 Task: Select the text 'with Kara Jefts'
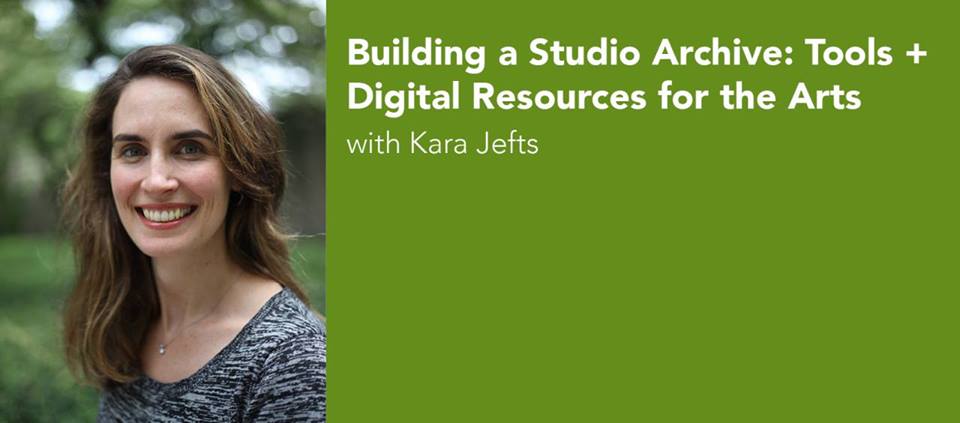point(443,146)
